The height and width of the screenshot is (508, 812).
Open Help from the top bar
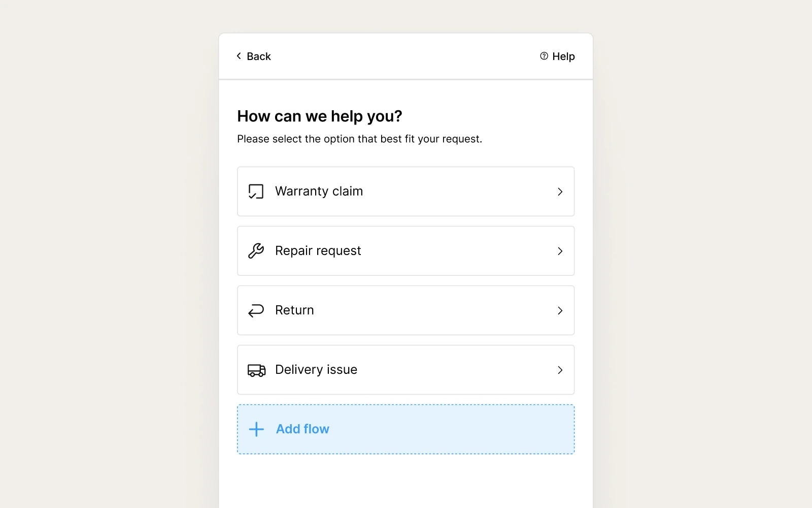[557, 56]
